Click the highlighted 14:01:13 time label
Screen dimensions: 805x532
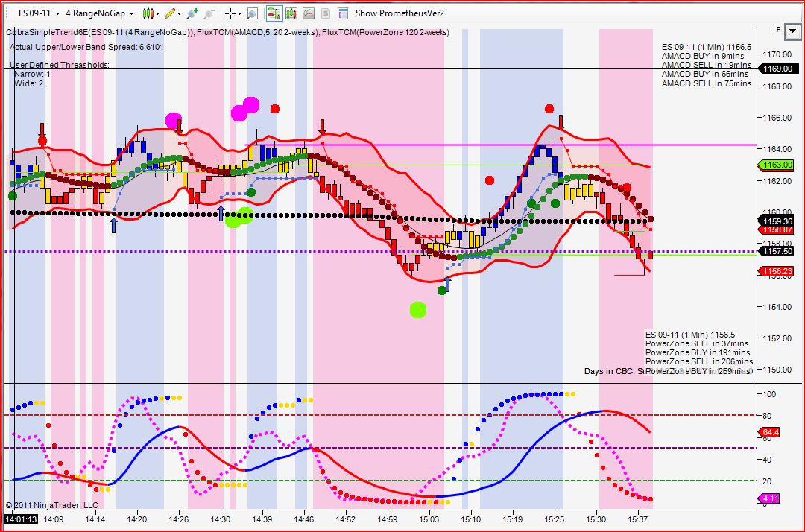[x=21, y=519]
